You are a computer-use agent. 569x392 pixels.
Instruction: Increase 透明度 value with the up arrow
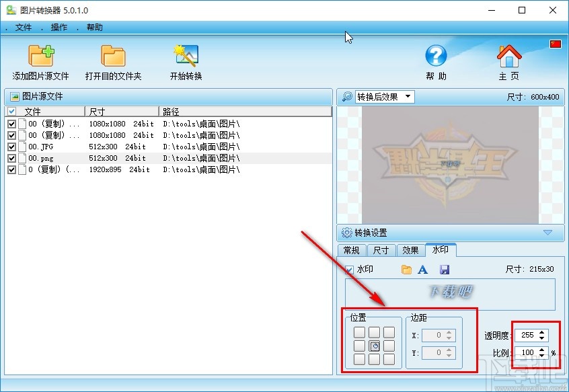(542, 331)
